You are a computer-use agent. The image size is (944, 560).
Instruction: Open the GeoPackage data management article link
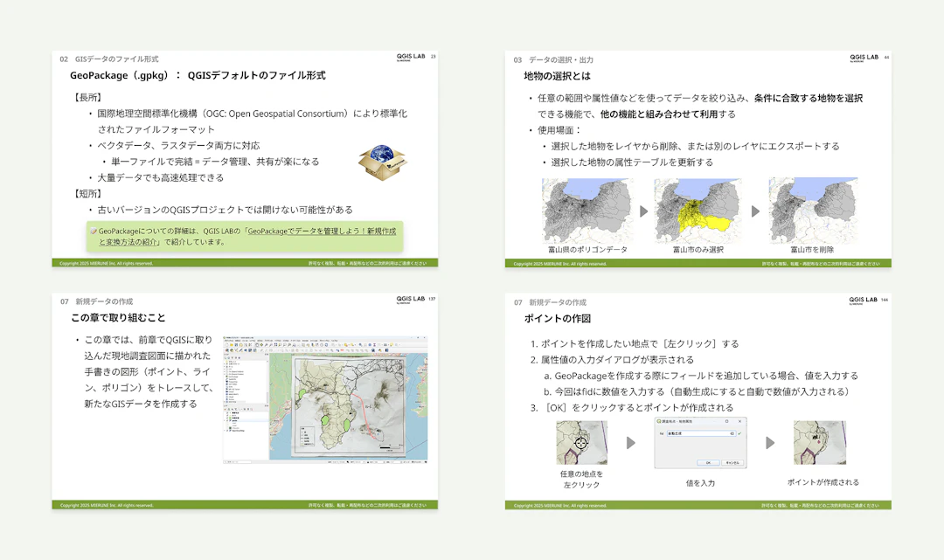322,231
